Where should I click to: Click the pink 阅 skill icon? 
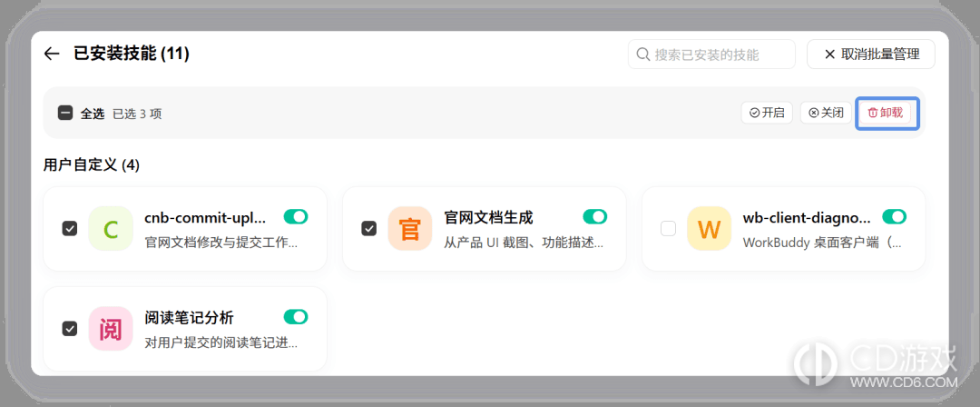[111, 329]
